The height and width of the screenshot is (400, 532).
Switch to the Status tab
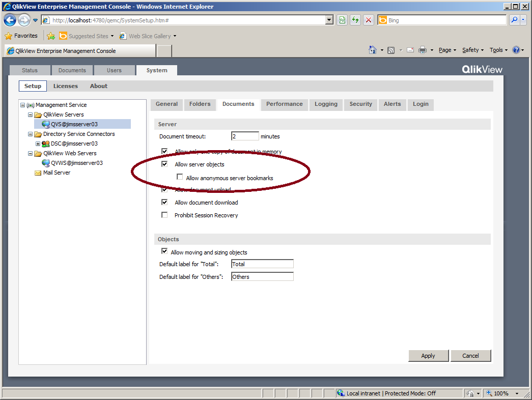pos(30,70)
